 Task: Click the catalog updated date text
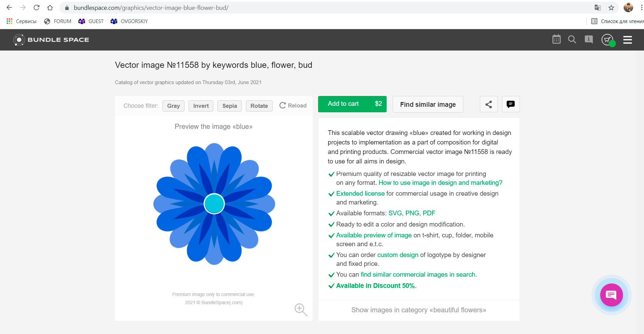coord(188,82)
